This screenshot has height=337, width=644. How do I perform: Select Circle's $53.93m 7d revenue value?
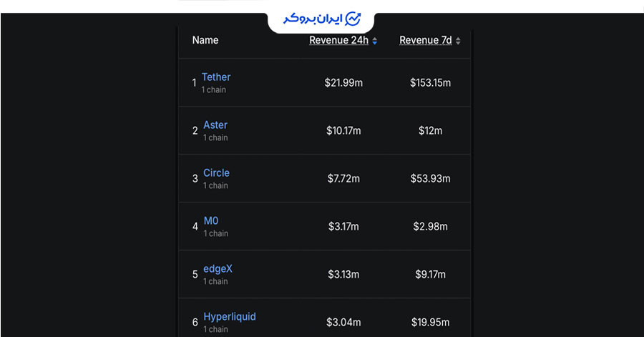pos(430,179)
